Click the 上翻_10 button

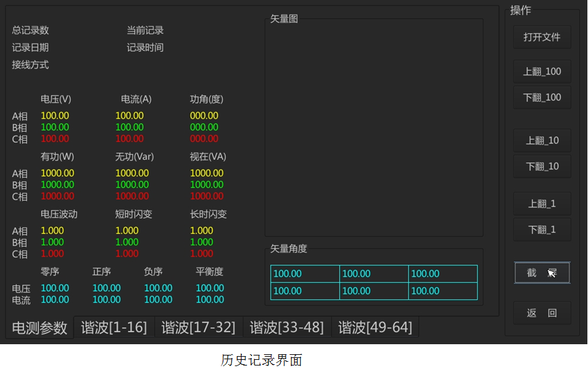point(542,141)
